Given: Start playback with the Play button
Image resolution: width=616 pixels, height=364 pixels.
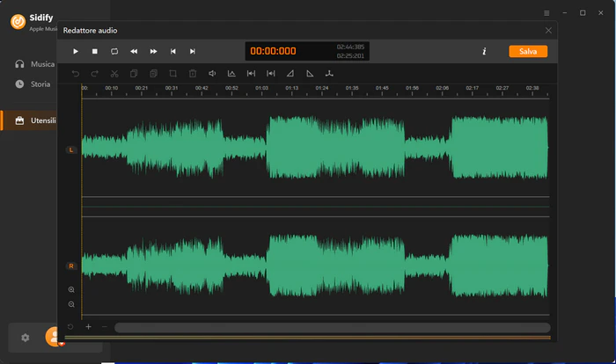Looking at the screenshot, I should [x=76, y=52].
